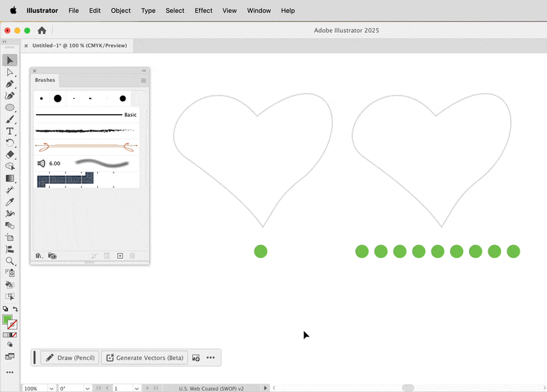547x392 pixels.
Task: Click the Draw (Pencil) button
Action: point(70,358)
